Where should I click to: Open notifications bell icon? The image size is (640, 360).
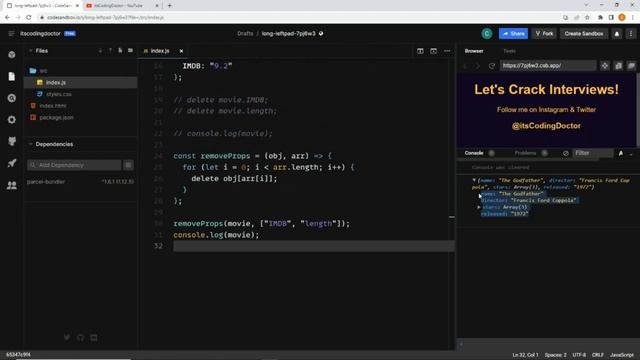pos(617,33)
